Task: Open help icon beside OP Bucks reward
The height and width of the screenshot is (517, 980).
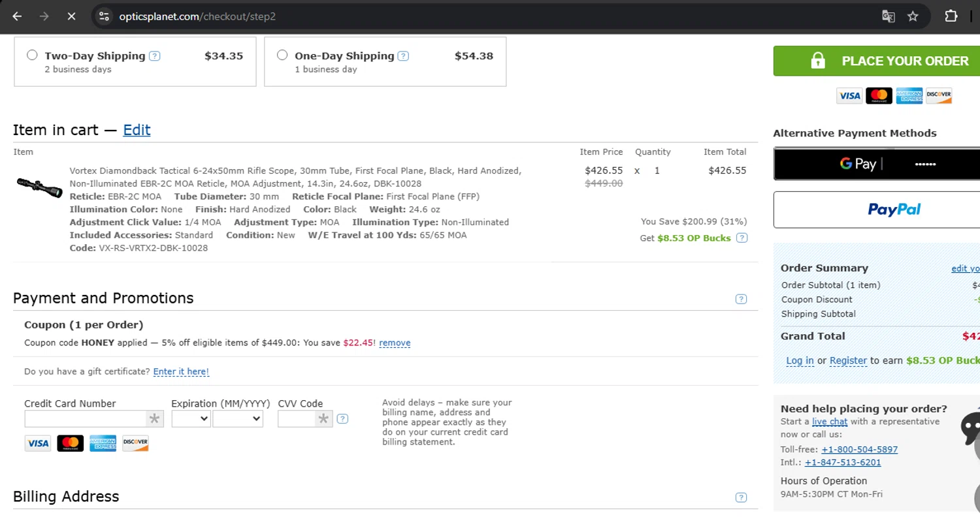Action: tap(742, 238)
